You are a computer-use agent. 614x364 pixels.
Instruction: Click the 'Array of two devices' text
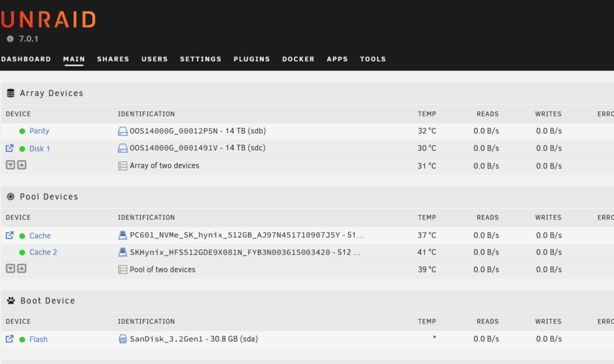click(x=165, y=166)
